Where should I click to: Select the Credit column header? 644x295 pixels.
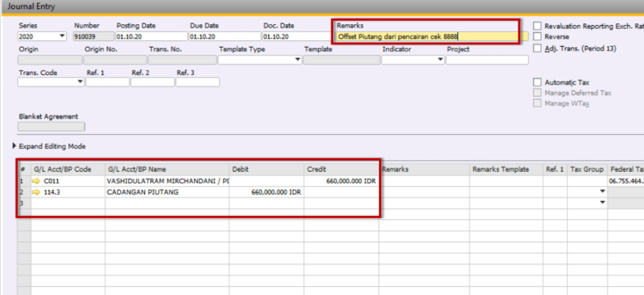[x=341, y=169]
